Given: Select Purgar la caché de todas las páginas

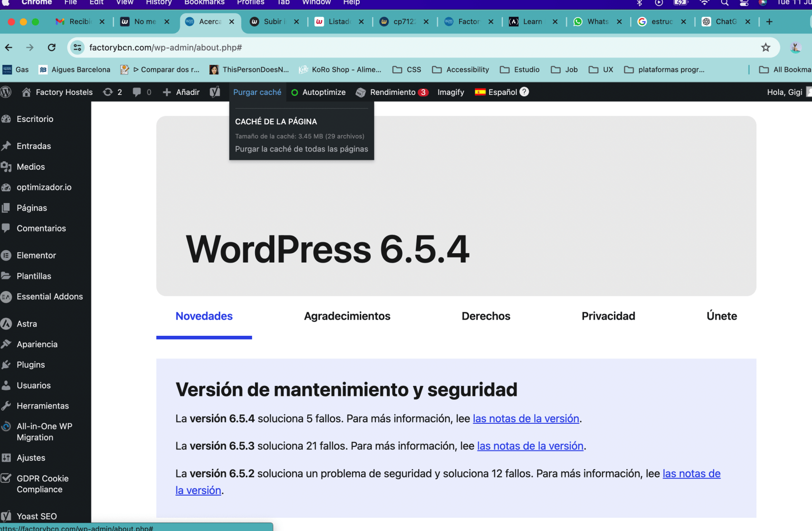Looking at the screenshot, I should [x=301, y=149].
